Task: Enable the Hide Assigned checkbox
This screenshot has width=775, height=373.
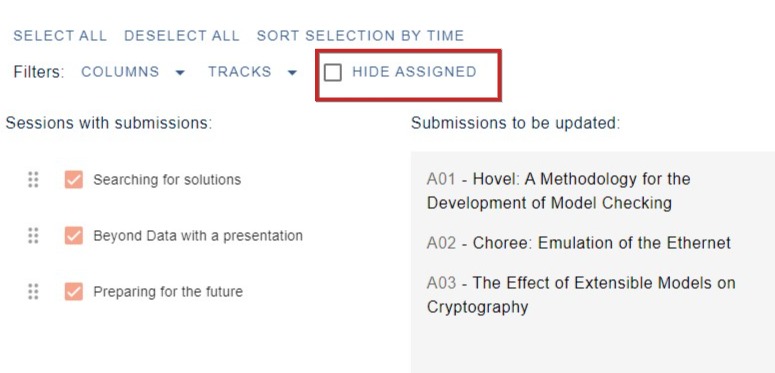Action: point(333,73)
